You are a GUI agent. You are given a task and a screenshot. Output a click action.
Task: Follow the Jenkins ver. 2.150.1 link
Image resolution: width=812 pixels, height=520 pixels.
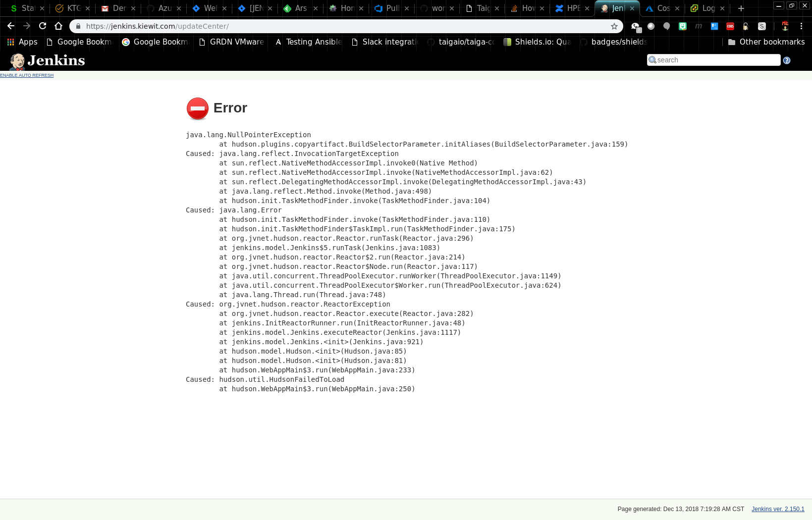[778, 509]
